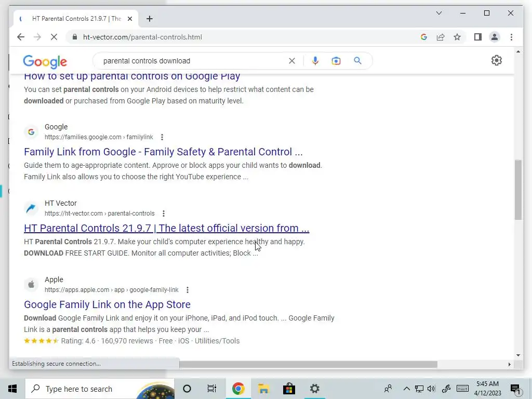Open notification center icon
Viewport: 532px width, 399px height.
point(515,389)
